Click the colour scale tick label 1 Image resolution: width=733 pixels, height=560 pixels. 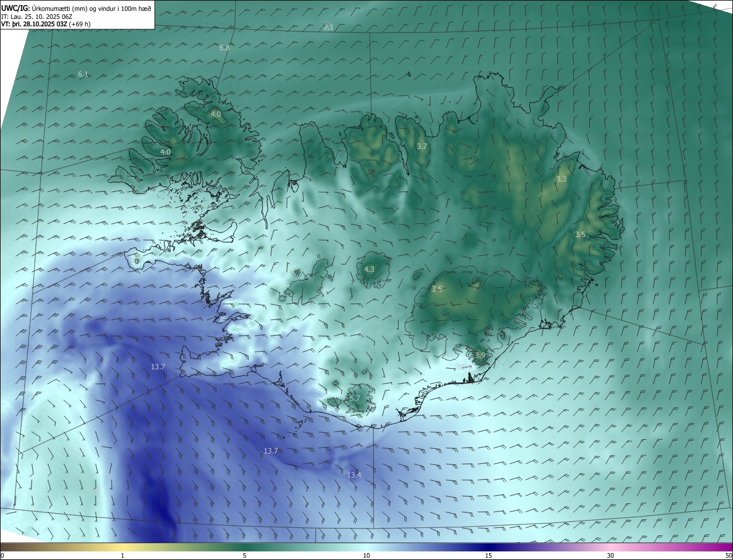click(123, 556)
